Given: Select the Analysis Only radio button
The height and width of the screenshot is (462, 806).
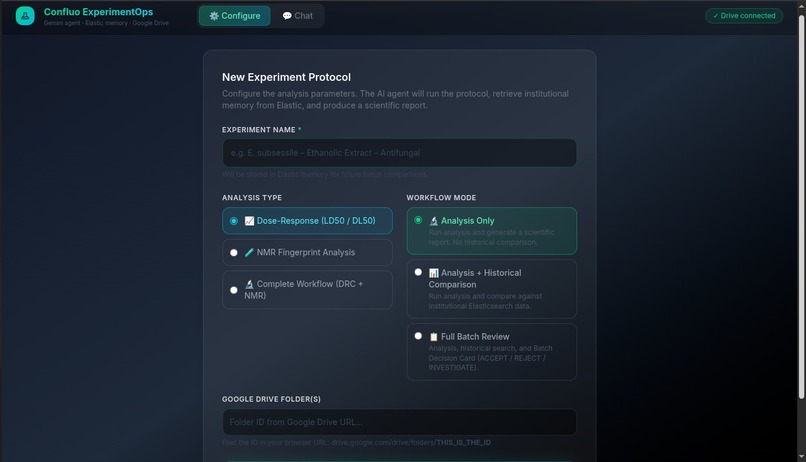Looking at the screenshot, I should tap(418, 220).
